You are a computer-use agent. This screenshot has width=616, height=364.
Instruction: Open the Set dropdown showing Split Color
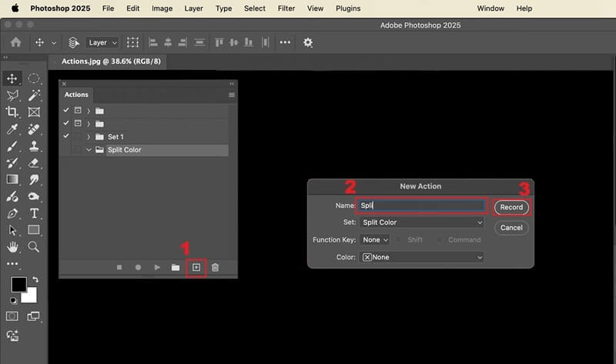tap(421, 222)
